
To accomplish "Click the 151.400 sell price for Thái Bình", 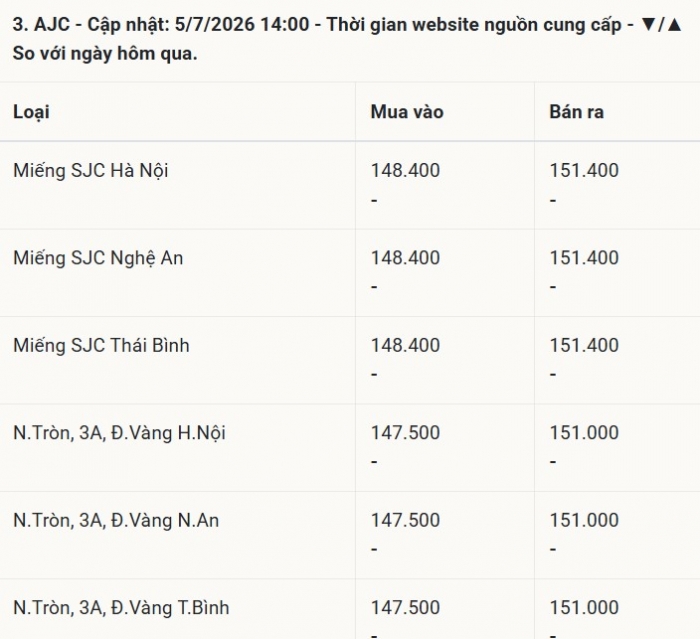I will (584, 345).
